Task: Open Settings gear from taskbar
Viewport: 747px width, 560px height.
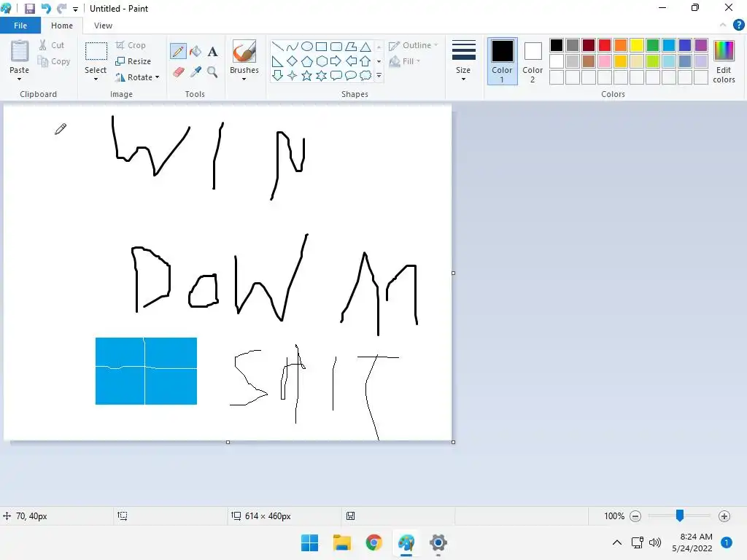Action: [x=438, y=542]
